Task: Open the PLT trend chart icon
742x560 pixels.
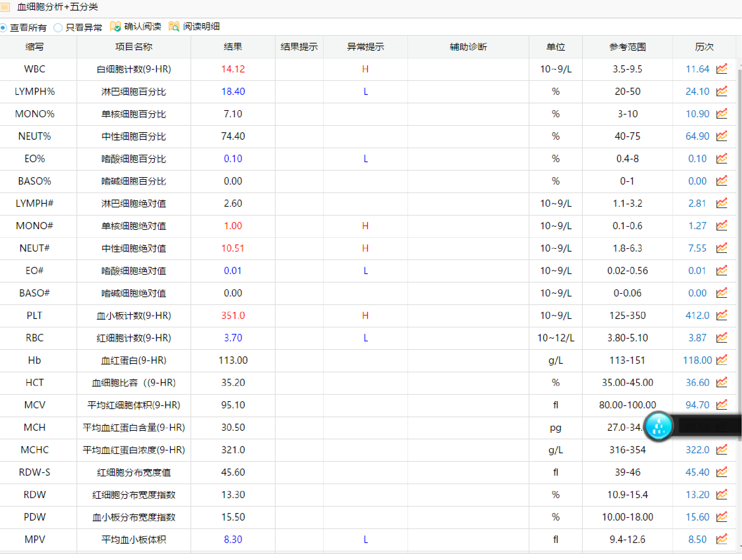Action: 722,316
